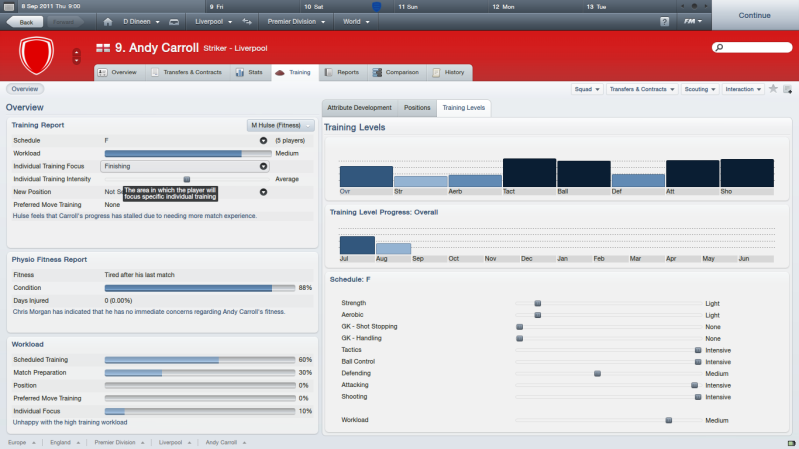Click the swap arrows icon next to Liverpool

click(x=247, y=22)
